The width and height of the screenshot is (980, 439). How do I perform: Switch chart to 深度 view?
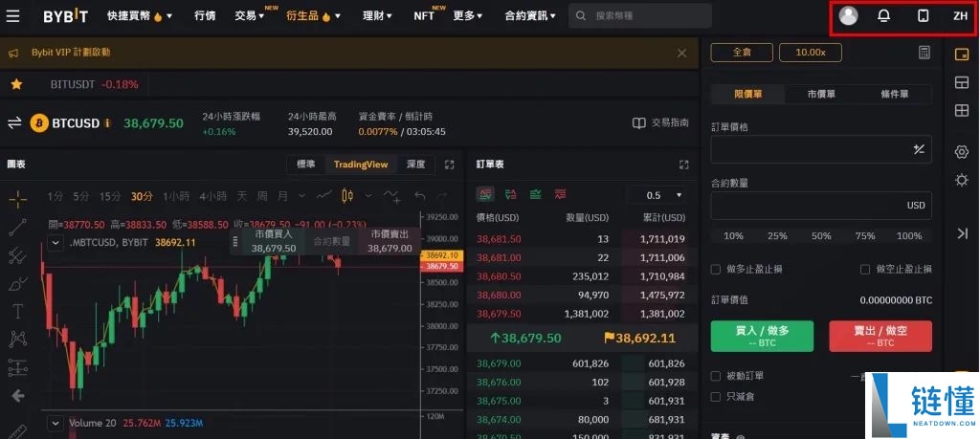pyautogui.click(x=415, y=165)
